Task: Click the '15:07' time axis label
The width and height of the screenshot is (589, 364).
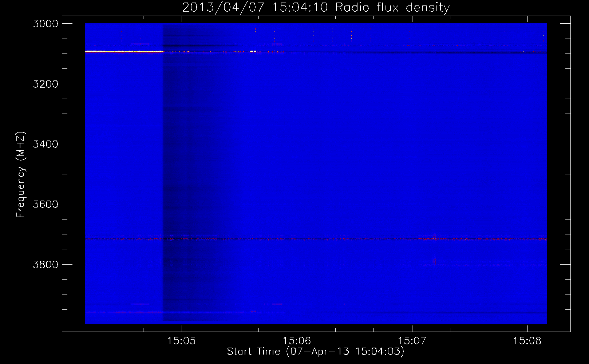Action: tap(412, 341)
